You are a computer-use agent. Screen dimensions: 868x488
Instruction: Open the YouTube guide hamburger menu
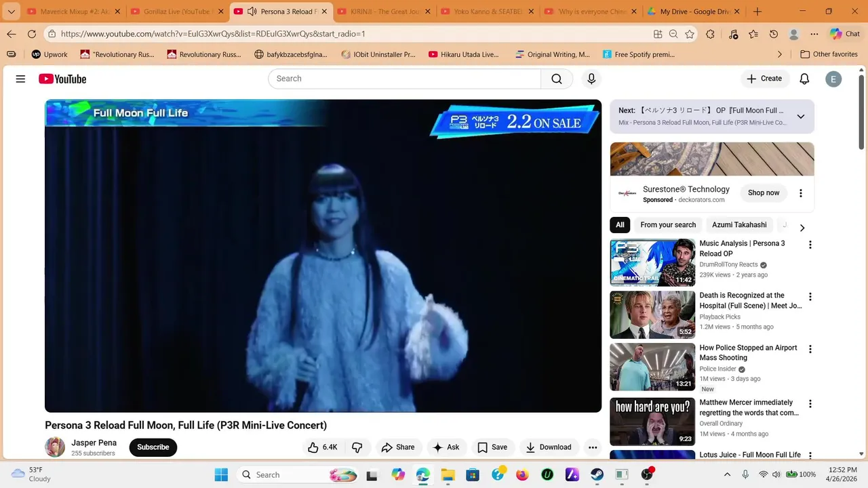[20, 79]
